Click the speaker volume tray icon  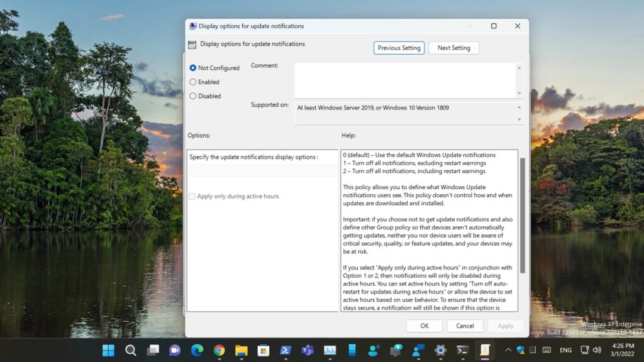pos(596,350)
